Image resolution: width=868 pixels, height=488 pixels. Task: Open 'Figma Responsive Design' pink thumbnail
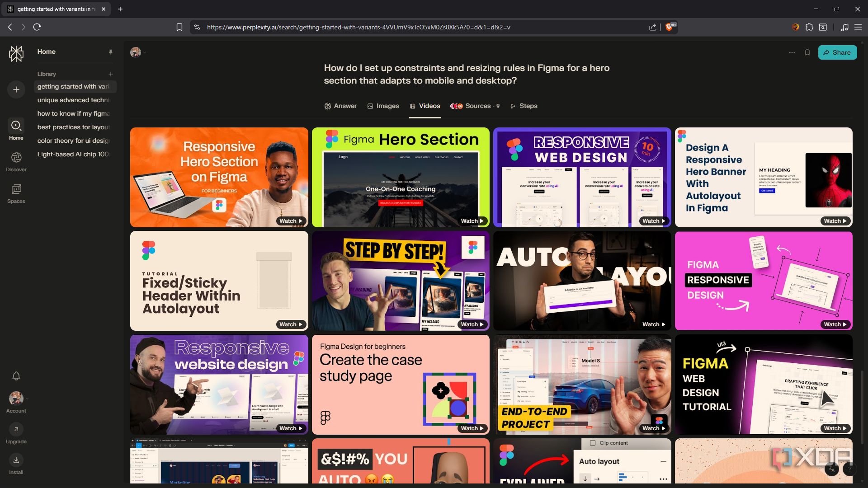click(764, 281)
